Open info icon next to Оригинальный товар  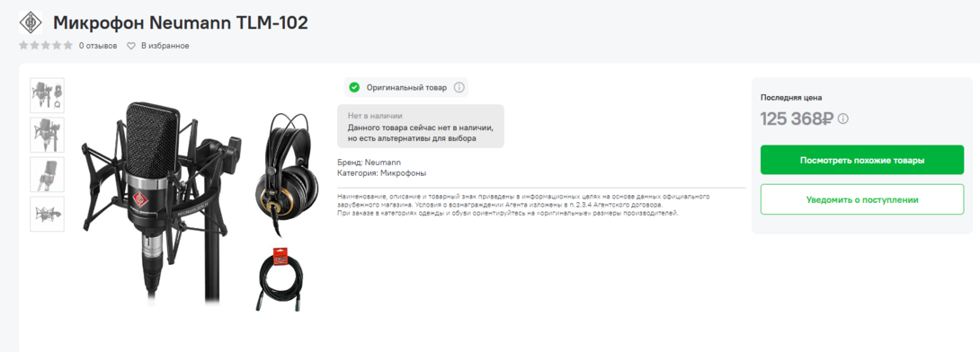(x=459, y=87)
